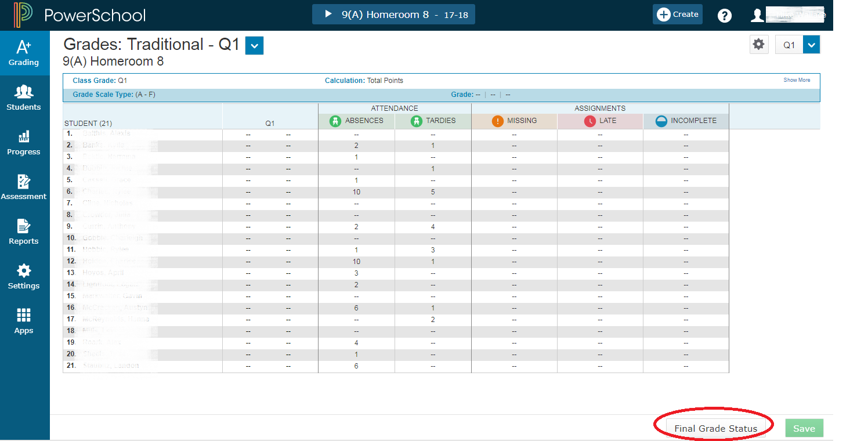Click the Show More link
Screen dimensions: 868x441
[x=797, y=80]
